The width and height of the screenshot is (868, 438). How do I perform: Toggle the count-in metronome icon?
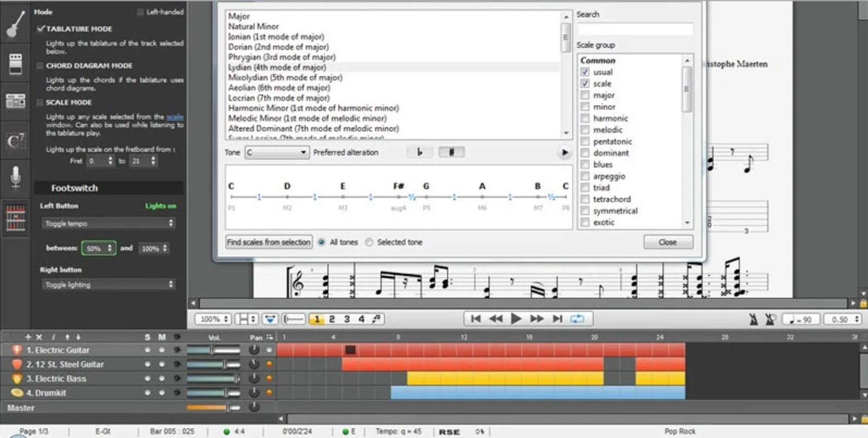[770, 319]
